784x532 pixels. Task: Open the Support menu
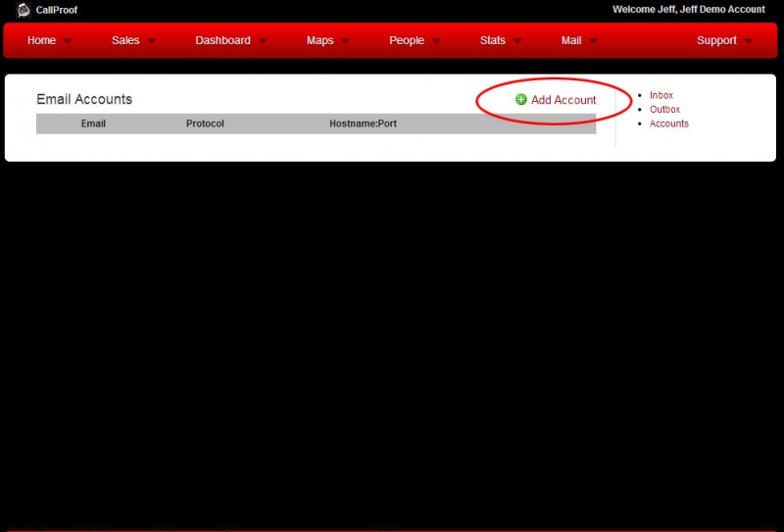pos(716,40)
